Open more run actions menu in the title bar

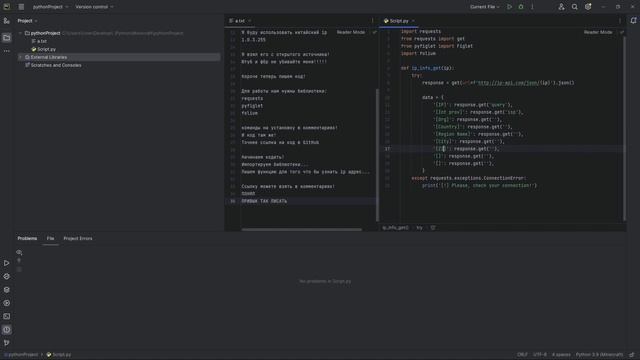(x=532, y=7)
